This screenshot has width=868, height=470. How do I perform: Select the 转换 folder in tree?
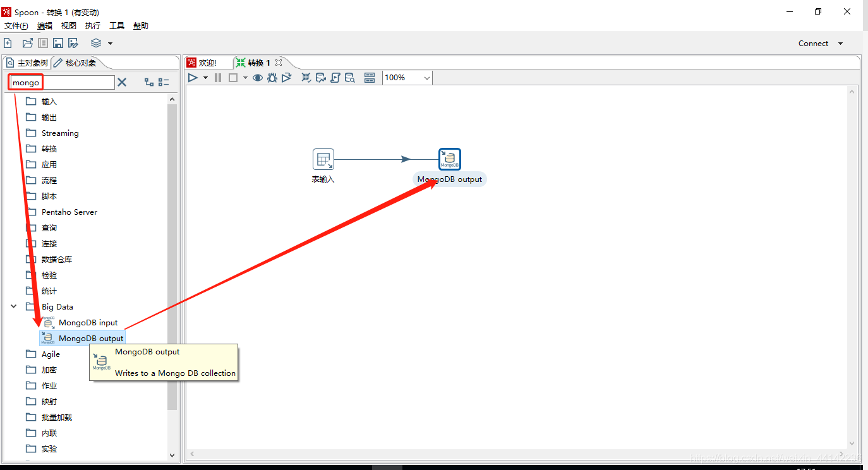tap(41, 148)
